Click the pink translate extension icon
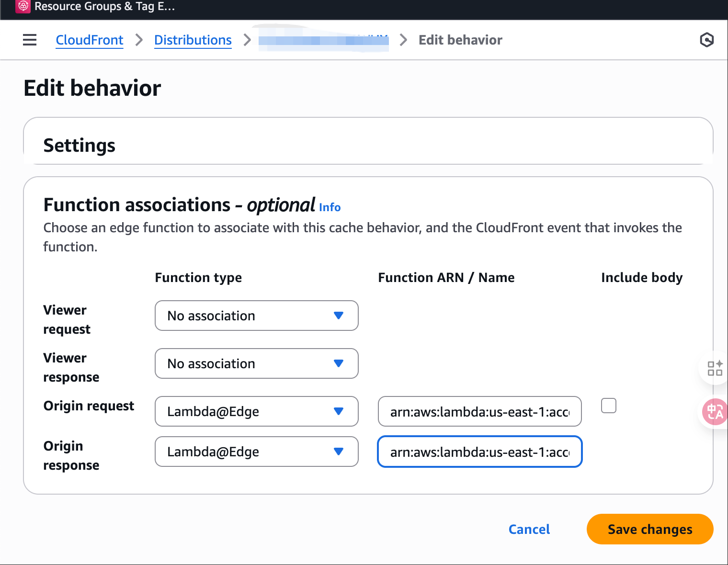 [715, 411]
